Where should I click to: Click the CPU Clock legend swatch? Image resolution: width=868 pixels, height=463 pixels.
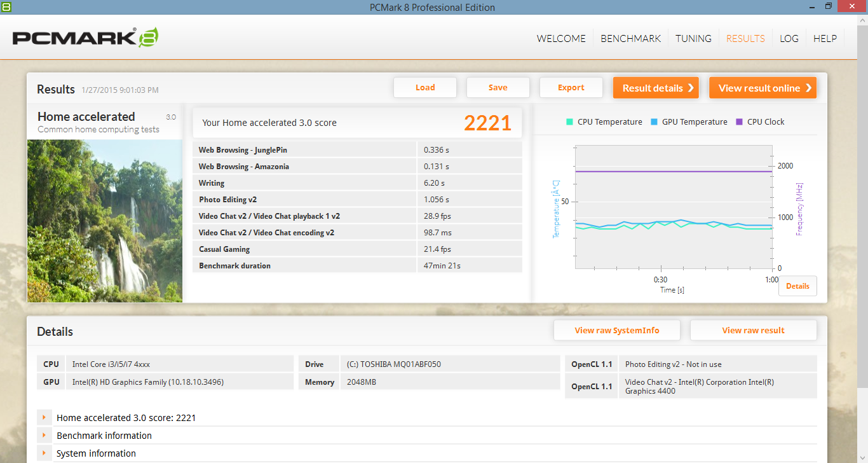pos(739,122)
